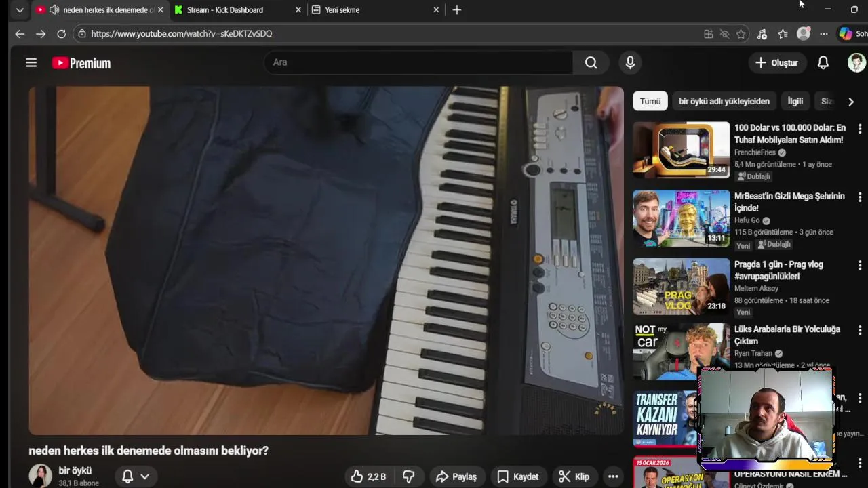This screenshot has height=488, width=868.
Task: Go forward with browser forward arrow
Action: tap(41, 33)
